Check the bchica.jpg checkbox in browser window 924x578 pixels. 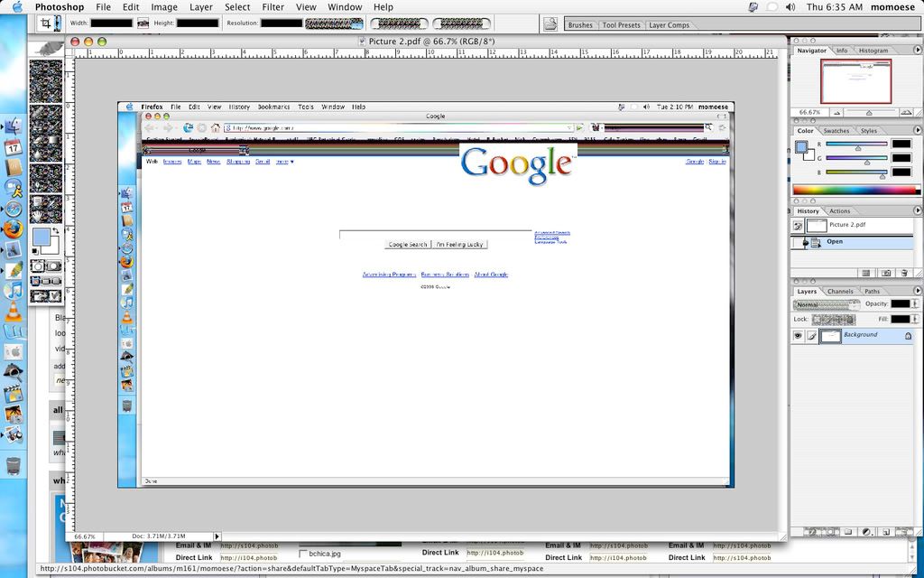point(303,554)
